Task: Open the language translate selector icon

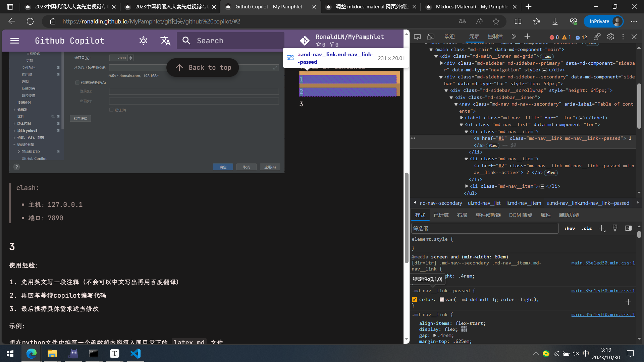Action: pos(165,41)
